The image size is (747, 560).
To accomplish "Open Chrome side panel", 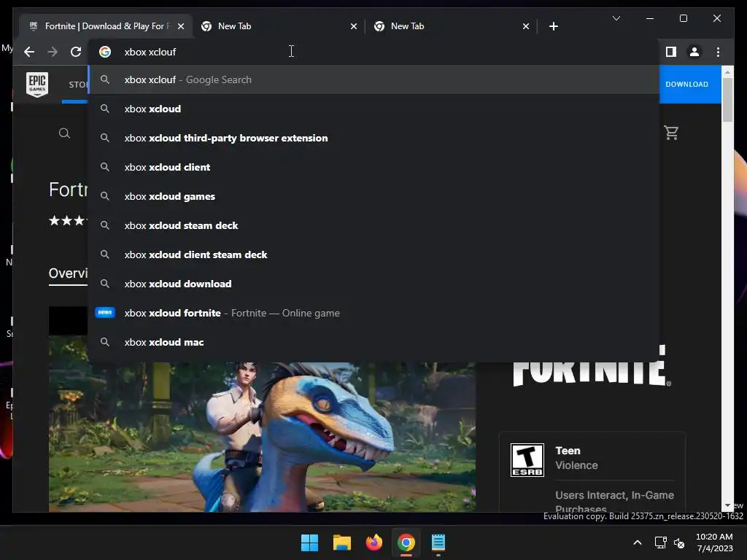I will 671,52.
